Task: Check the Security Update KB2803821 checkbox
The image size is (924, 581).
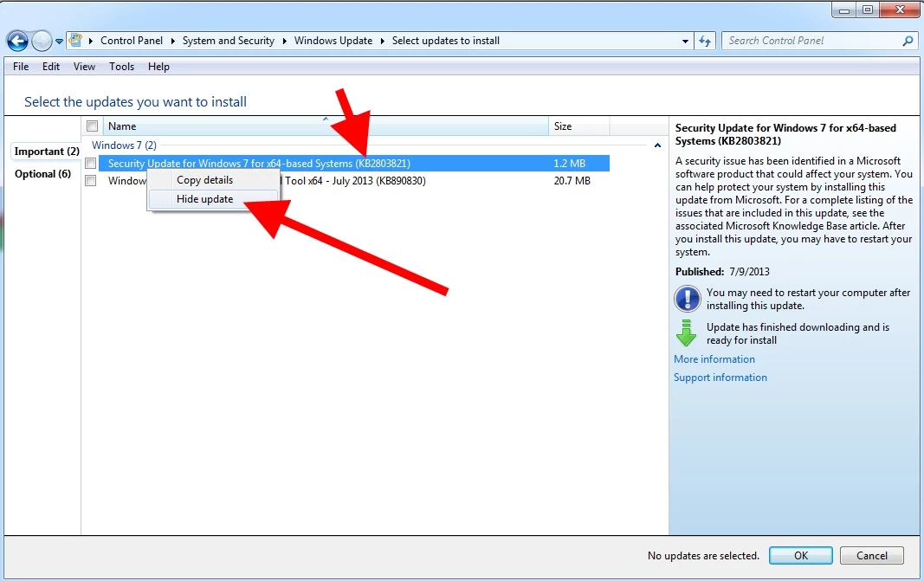Action: [91, 164]
